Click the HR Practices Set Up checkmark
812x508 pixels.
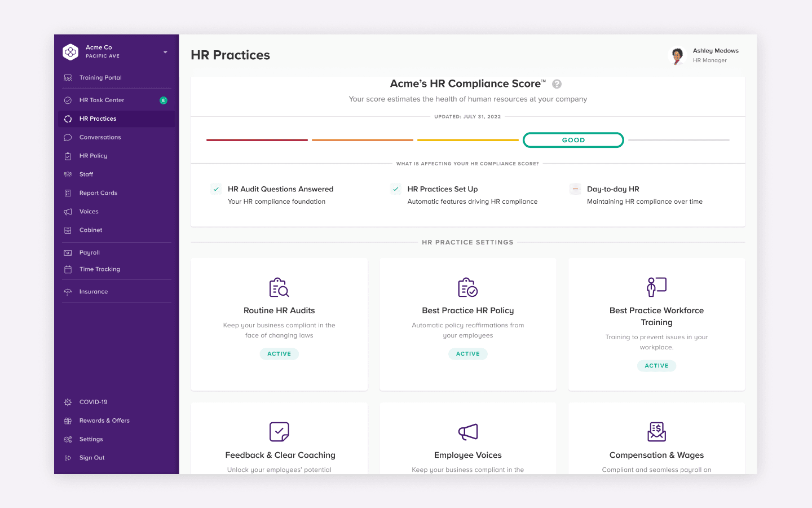click(396, 189)
